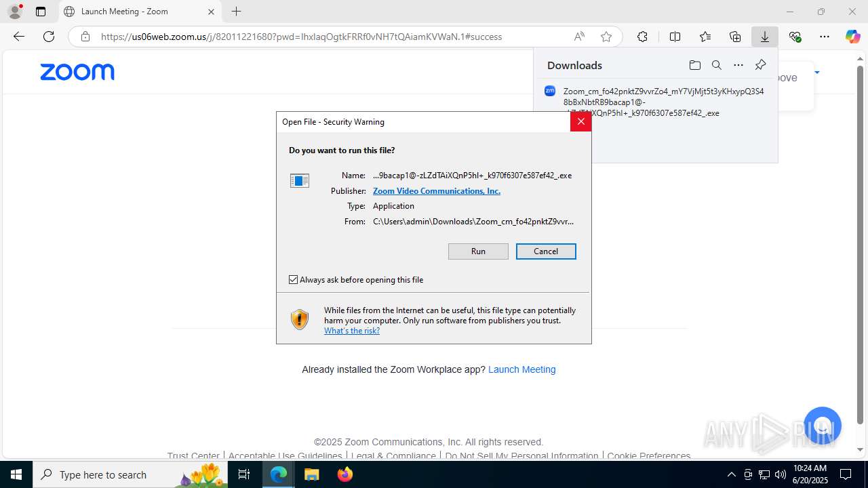
Task: Click the volume icon in system tray
Action: (781, 474)
